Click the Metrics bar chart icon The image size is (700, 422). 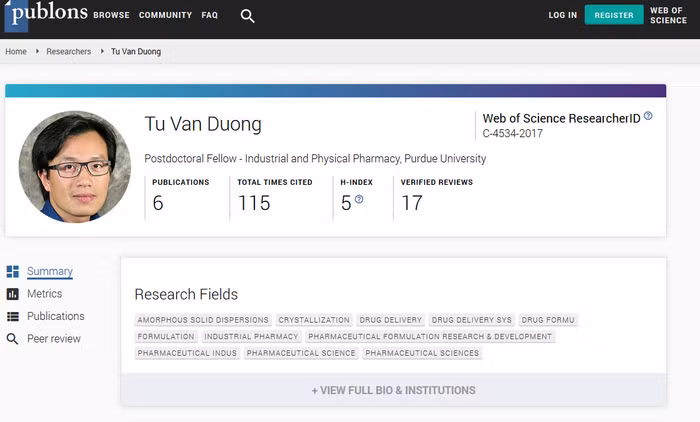pos(13,294)
